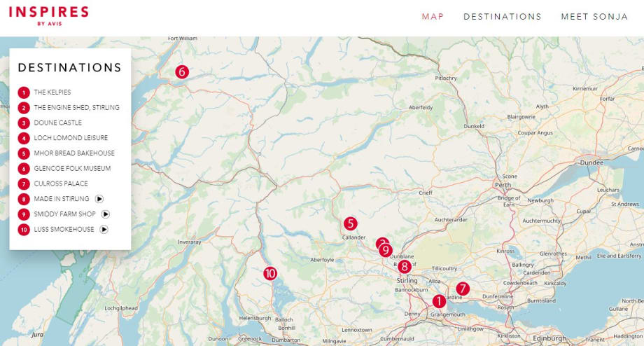644x346 pixels.
Task: Click the Lochgilphead label
Action: 121,307
